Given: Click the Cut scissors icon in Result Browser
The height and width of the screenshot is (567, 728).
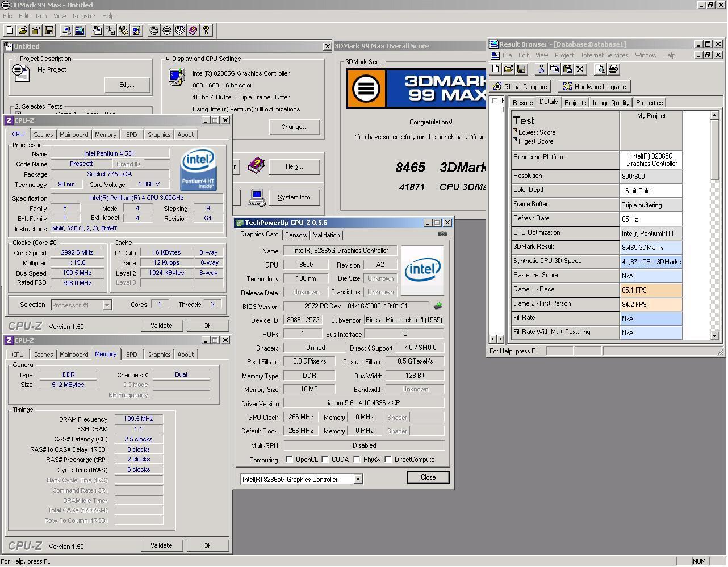Looking at the screenshot, I should (541, 69).
